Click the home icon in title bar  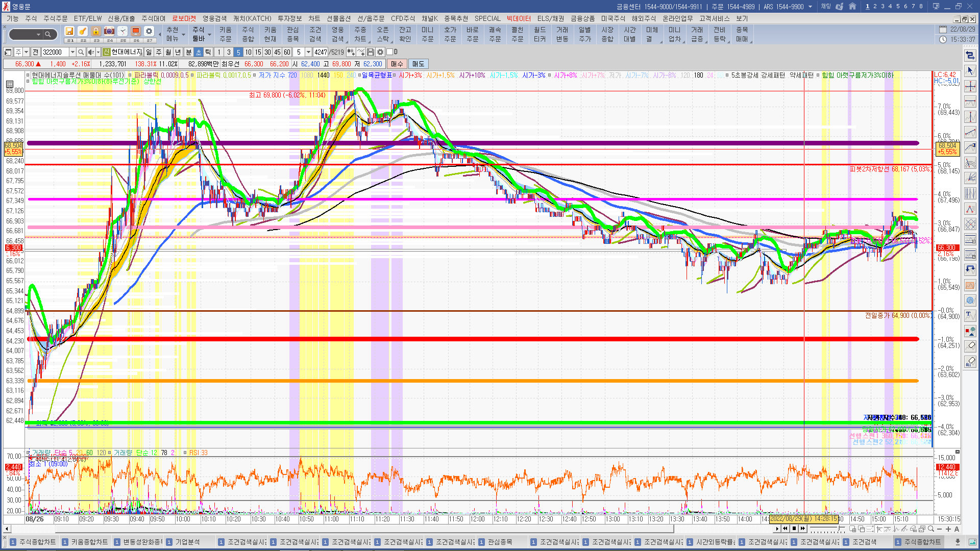click(x=852, y=7)
